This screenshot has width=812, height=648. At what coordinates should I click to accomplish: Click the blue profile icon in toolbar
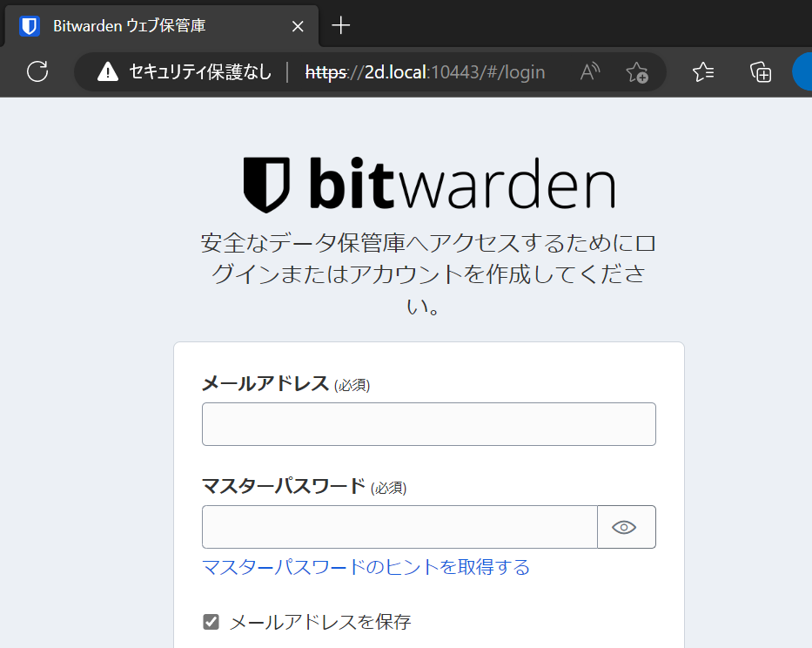[803, 71]
